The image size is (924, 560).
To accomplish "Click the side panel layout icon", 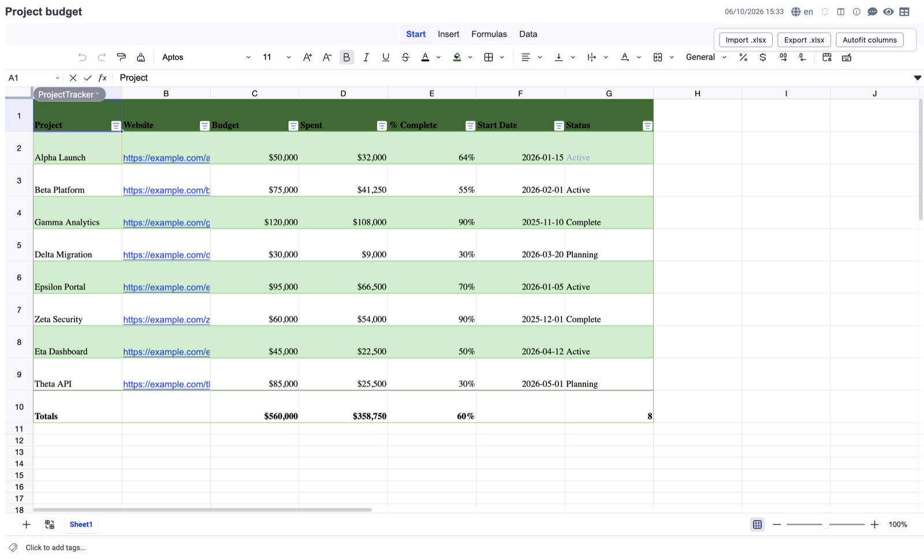I will (x=841, y=12).
